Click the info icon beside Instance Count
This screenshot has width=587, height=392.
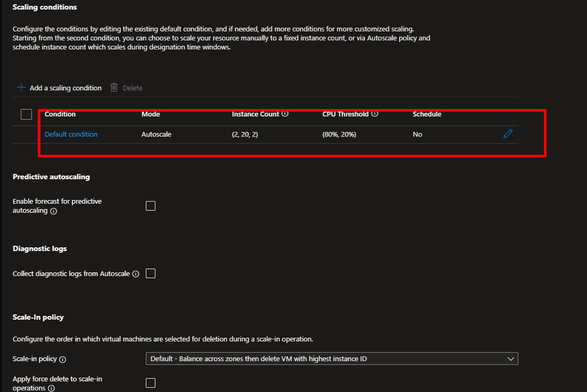pyautogui.click(x=285, y=114)
